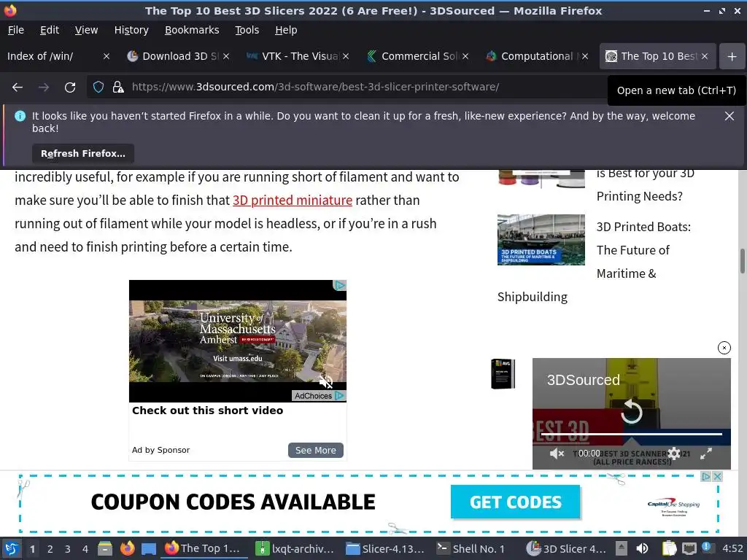This screenshot has width=747, height=560.
Task: Close the 'VTK - The Visual' tab
Action: (x=345, y=56)
